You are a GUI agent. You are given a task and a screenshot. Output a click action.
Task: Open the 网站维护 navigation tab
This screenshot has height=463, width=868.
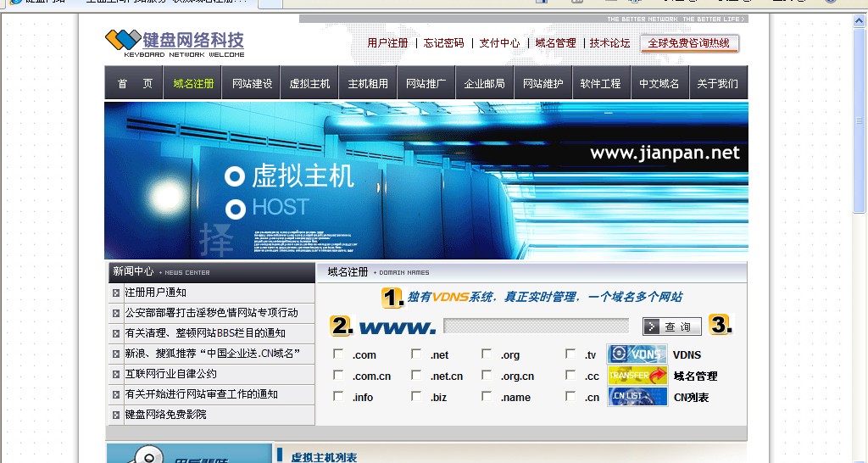(x=543, y=83)
